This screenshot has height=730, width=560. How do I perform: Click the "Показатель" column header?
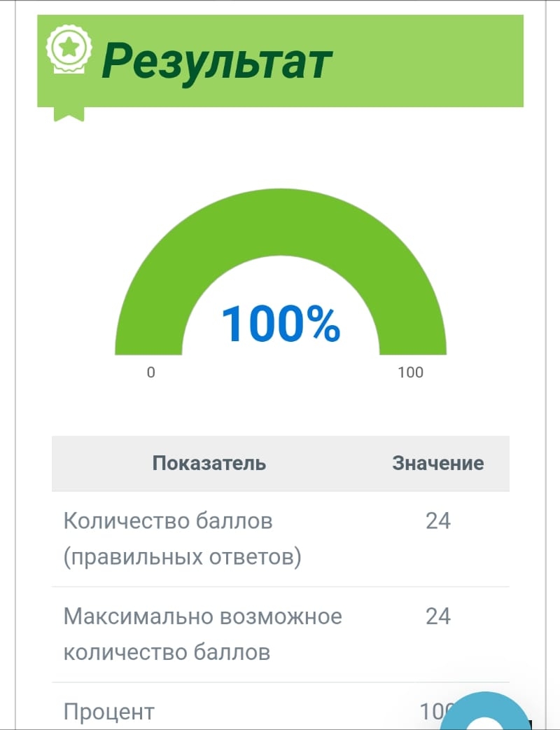pyautogui.click(x=209, y=463)
